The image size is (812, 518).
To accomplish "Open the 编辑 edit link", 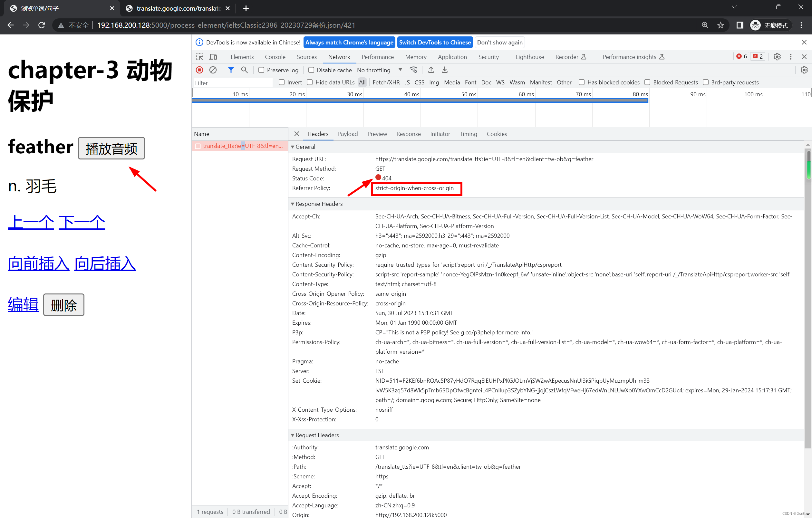I will tap(23, 304).
